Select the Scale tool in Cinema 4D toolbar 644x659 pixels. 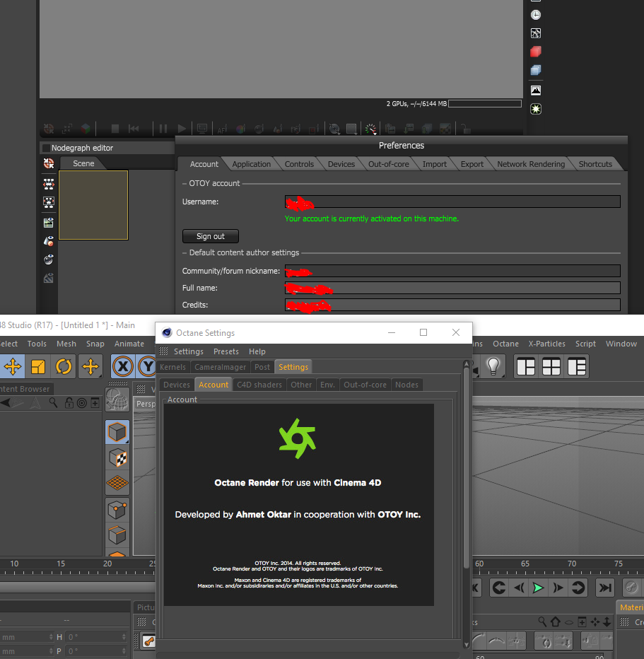pos(37,366)
